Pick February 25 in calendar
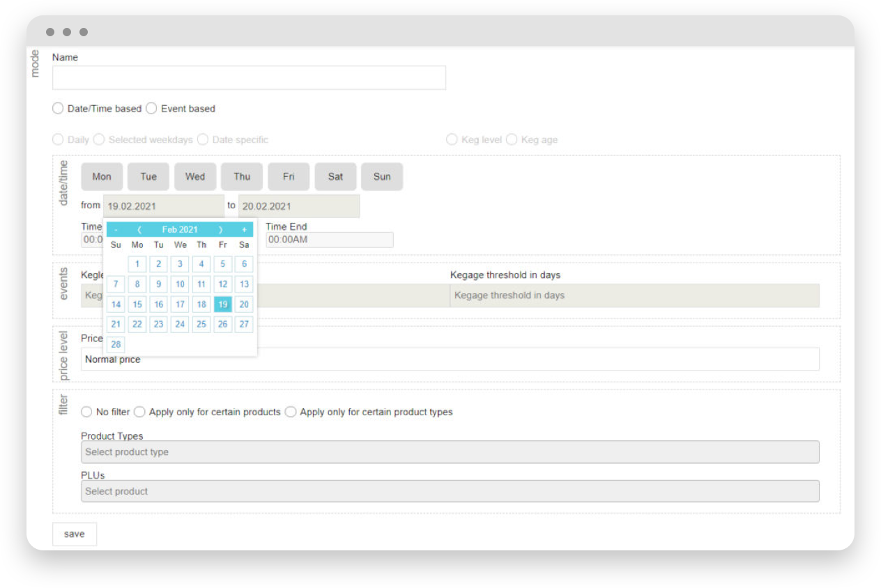This screenshot has width=881, height=588. tap(201, 324)
